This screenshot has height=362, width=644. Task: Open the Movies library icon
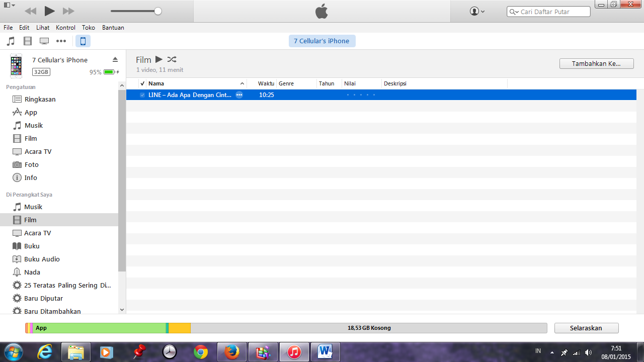point(28,41)
